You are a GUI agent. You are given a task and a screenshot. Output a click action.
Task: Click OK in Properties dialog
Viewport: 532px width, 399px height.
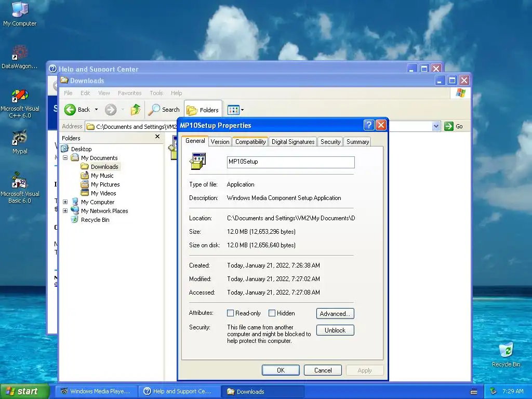click(281, 370)
